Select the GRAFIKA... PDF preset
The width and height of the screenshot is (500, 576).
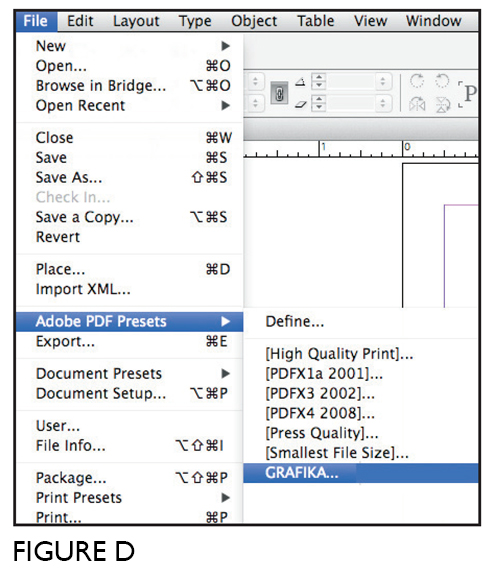click(x=361, y=473)
